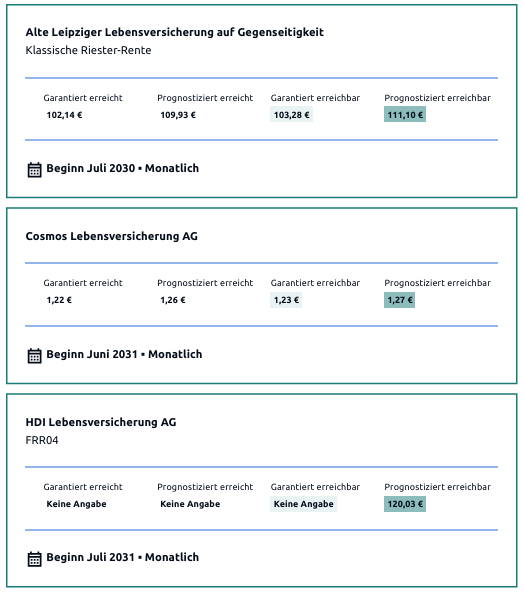Viewport: 524px width, 594px height.
Task: Click Beginn Juli 2030 Monatlich text
Action: (x=122, y=168)
